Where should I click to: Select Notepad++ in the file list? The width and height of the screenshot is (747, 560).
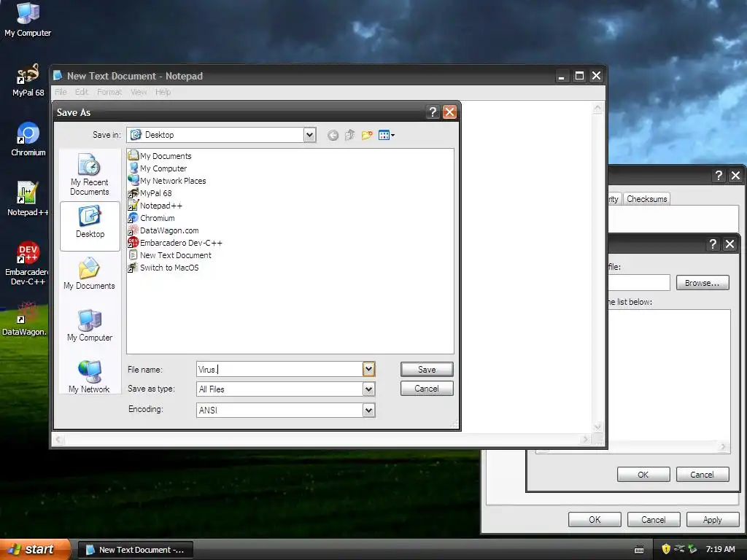[155, 205]
